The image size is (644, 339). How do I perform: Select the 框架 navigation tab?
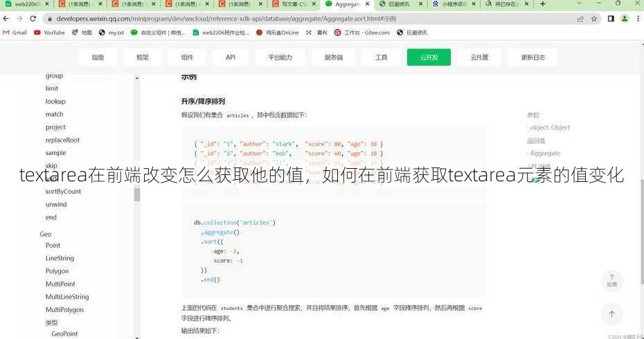[143, 57]
